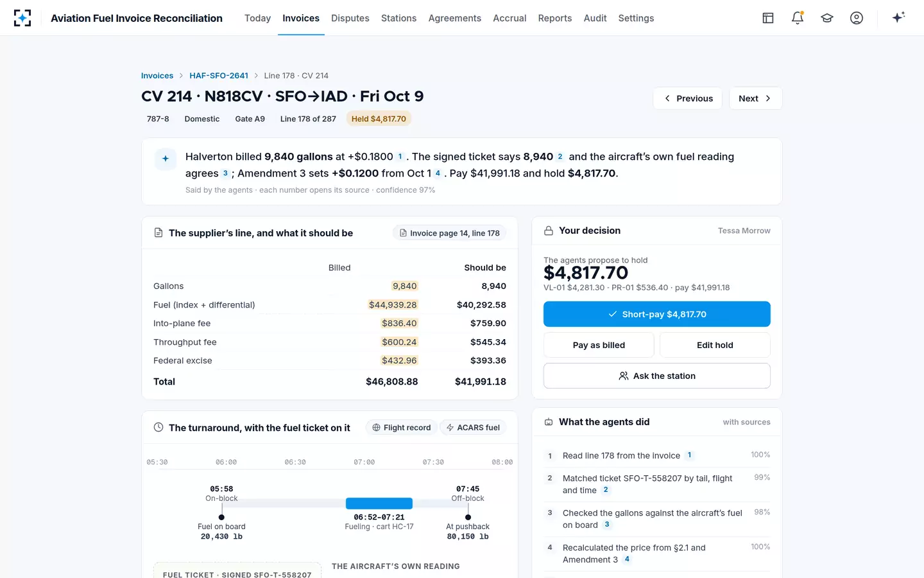924x578 pixels.
Task: Click Ask the station button
Action: coord(657,376)
